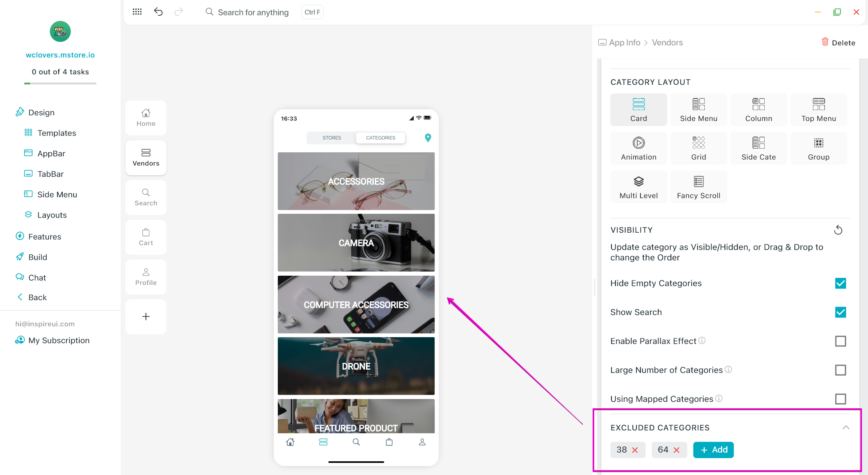Click the location pin icon in phone preview
The width and height of the screenshot is (868, 475).
[x=428, y=138]
